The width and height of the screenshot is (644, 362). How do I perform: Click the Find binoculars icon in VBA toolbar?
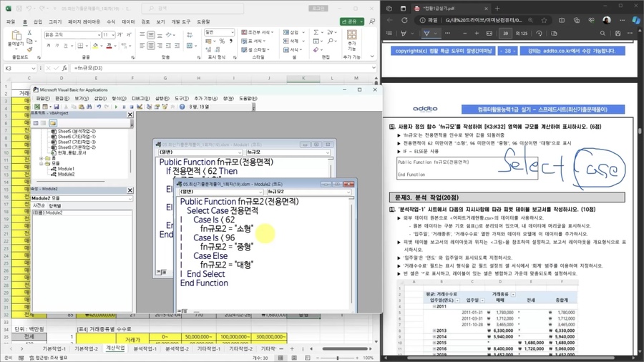[89, 107]
